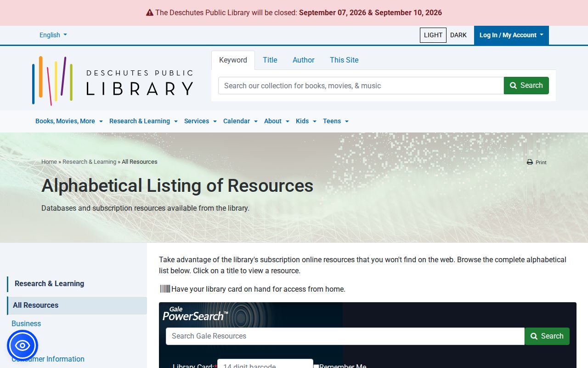Open the Calendar dropdown menu
The width and height of the screenshot is (588, 368).
tap(240, 121)
